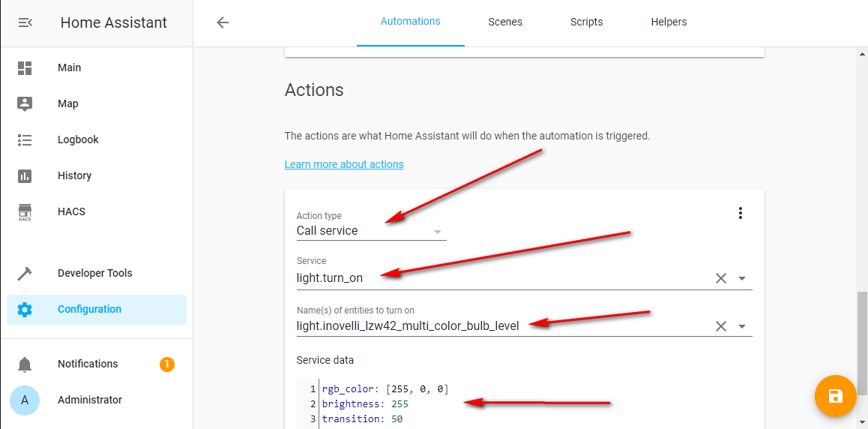The height and width of the screenshot is (429, 868).
Task: Open the Logbook list icon
Action: [x=25, y=139]
